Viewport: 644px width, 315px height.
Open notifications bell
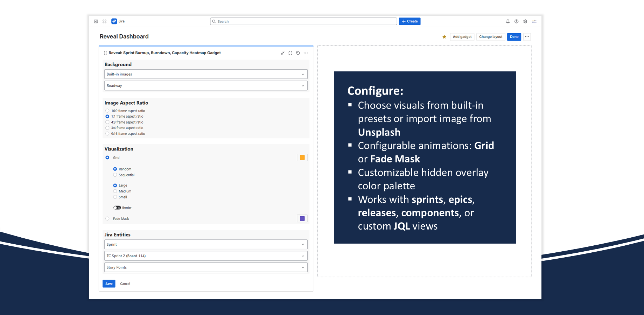[508, 21]
